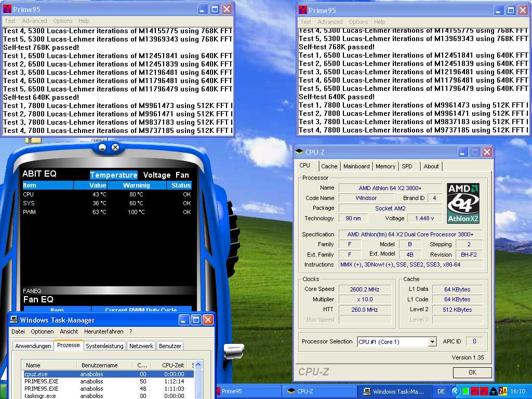Image resolution: width=532 pixels, height=399 pixels.
Task: Switch to the Systemleistung tab in Task-Manager
Action: point(104,346)
